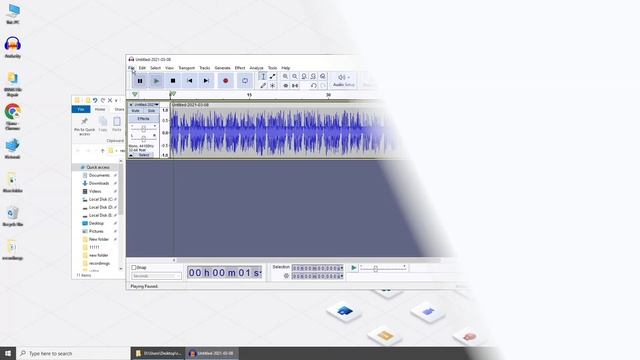Click the track gain slider

tap(143, 129)
